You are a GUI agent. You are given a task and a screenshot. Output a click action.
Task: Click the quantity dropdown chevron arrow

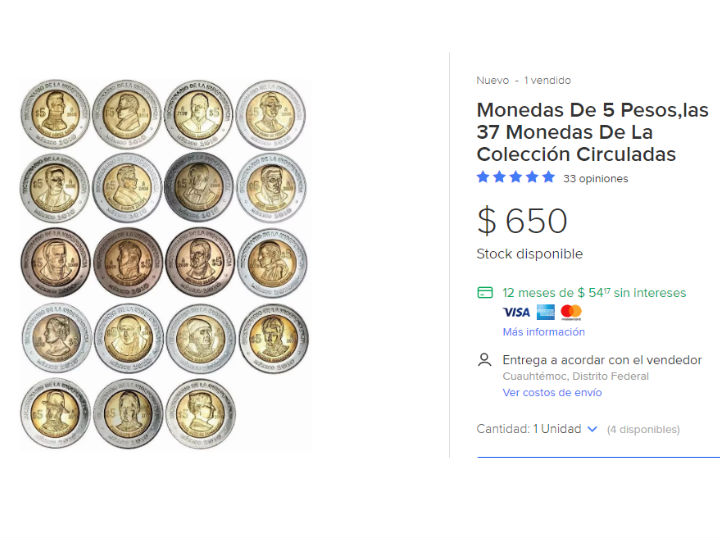click(592, 429)
